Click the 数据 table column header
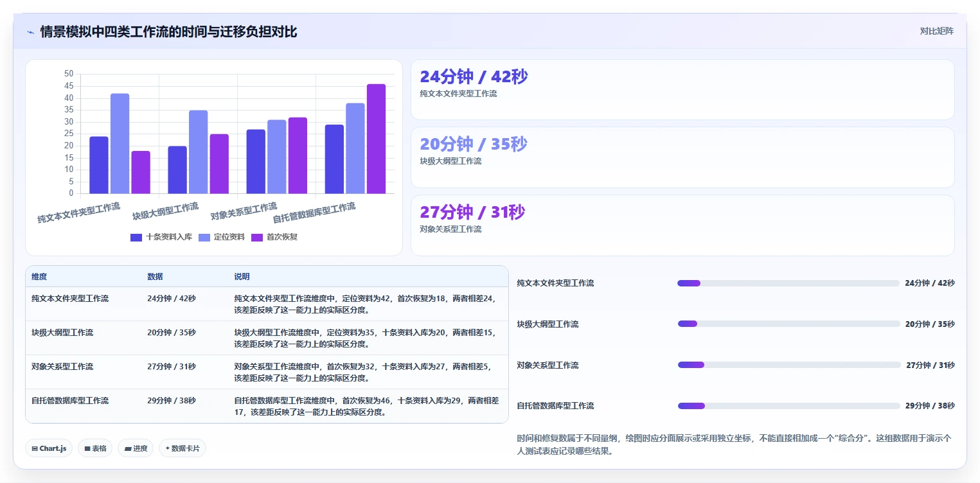The image size is (980, 483). click(155, 277)
